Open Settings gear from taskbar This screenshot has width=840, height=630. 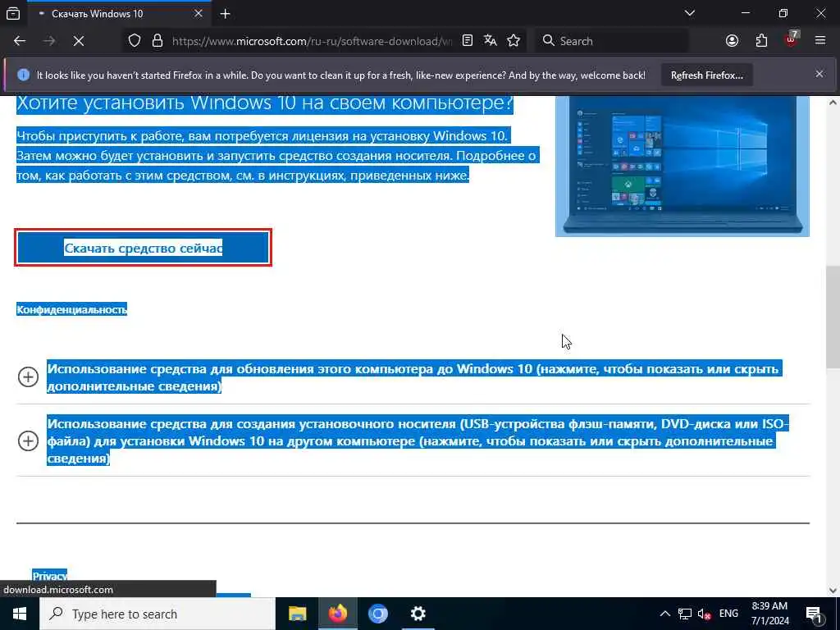click(x=418, y=614)
